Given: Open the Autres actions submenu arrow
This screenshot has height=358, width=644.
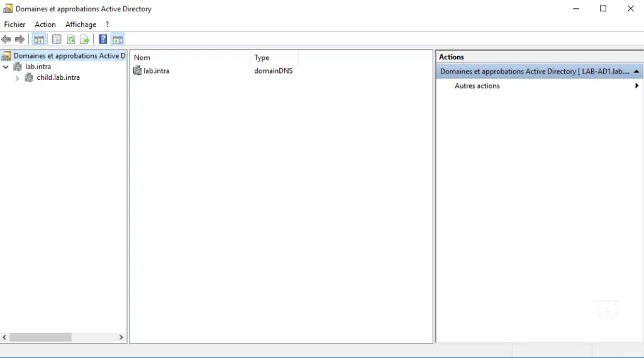Looking at the screenshot, I should (x=636, y=86).
